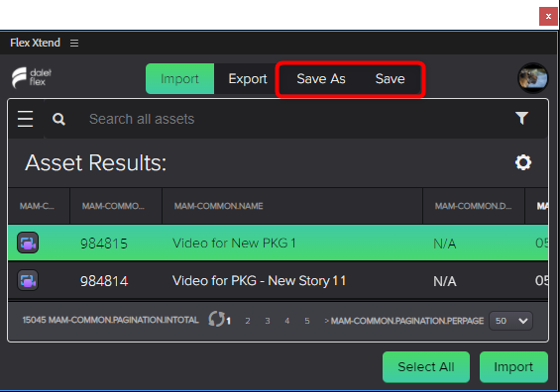560x392 pixels.
Task: Click video asset icon for 984814
Action: click(28, 281)
